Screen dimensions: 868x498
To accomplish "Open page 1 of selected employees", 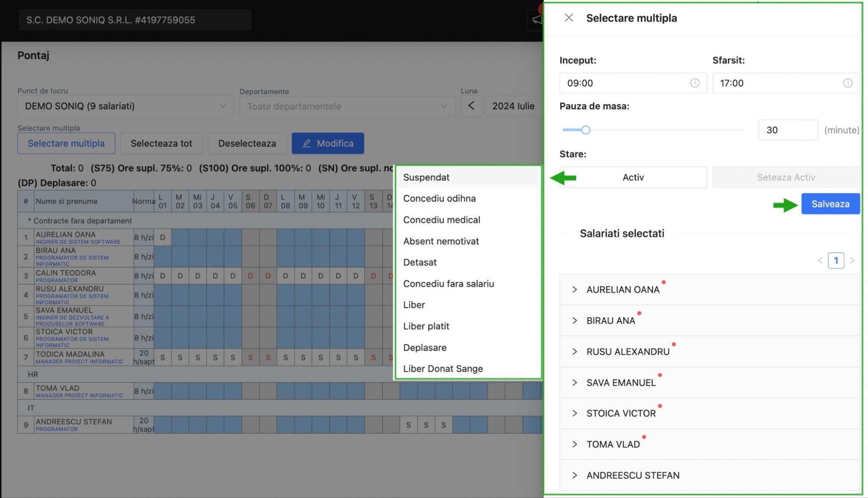I will point(836,261).
